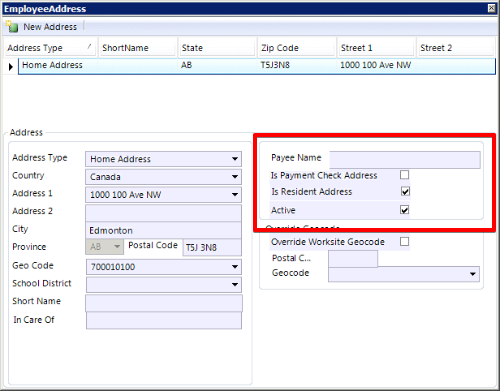Click into the Address 2 field
The height and width of the screenshot is (391, 500).
pyautogui.click(x=163, y=213)
